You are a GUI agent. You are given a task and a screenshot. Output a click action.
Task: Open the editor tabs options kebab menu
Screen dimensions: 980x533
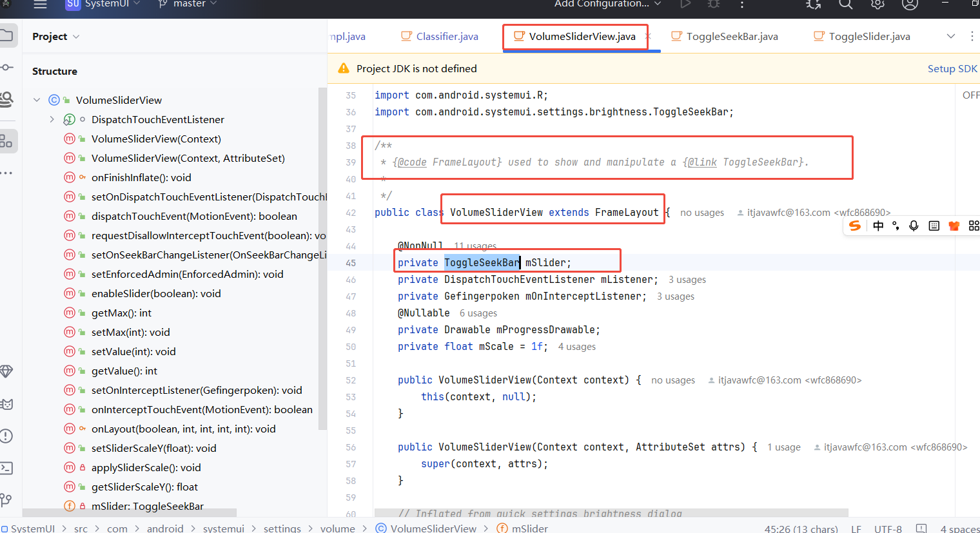click(972, 36)
